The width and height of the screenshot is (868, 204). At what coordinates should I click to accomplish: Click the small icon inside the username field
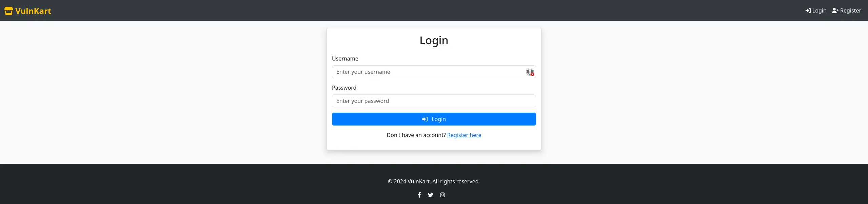tap(530, 72)
